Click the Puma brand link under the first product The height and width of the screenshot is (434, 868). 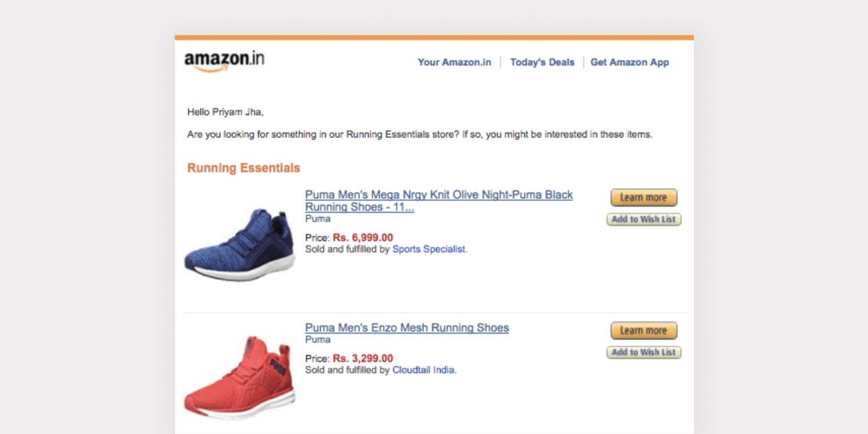[318, 219]
